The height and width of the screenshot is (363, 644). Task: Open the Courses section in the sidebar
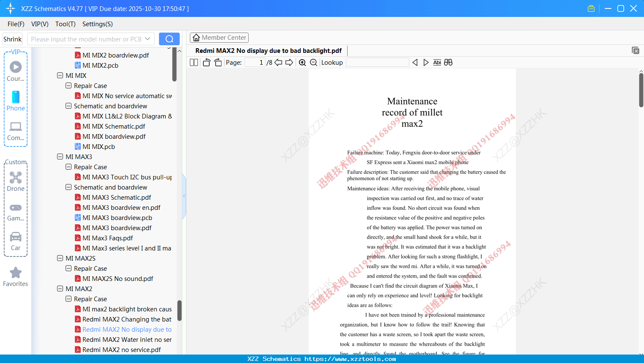tap(16, 71)
